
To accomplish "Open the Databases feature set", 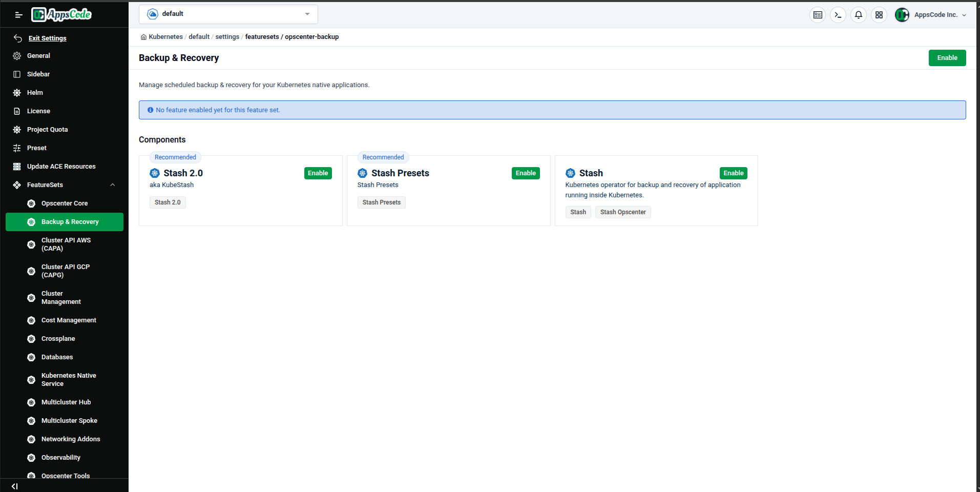I will click(57, 357).
